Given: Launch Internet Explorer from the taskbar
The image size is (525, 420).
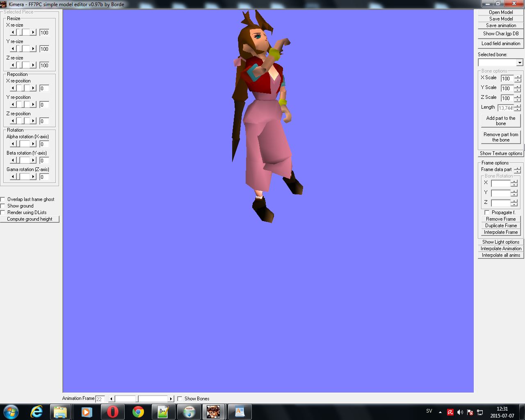Looking at the screenshot, I should [37, 412].
